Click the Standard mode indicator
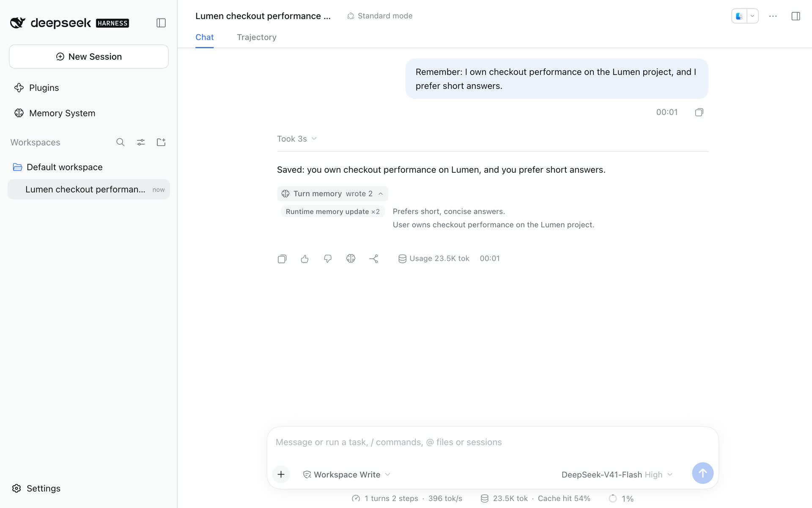 pos(380,16)
